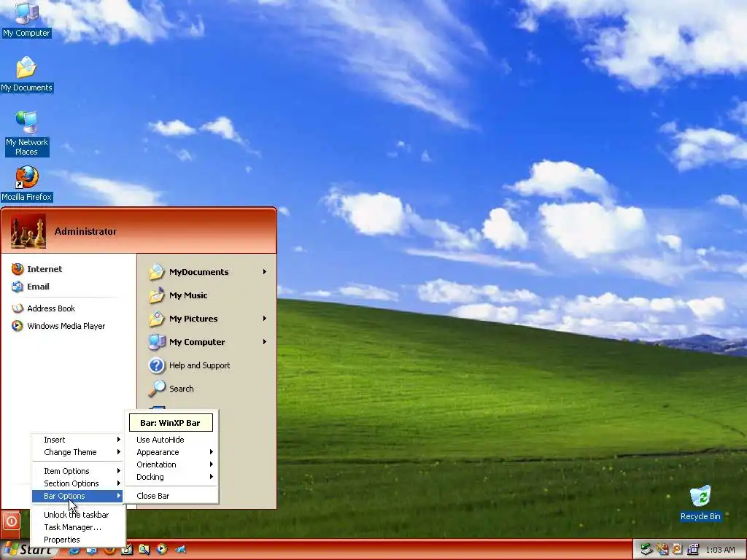Click the Search magnifier icon
The width and height of the screenshot is (747, 560).
pyautogui.click(x=156, y=389)
